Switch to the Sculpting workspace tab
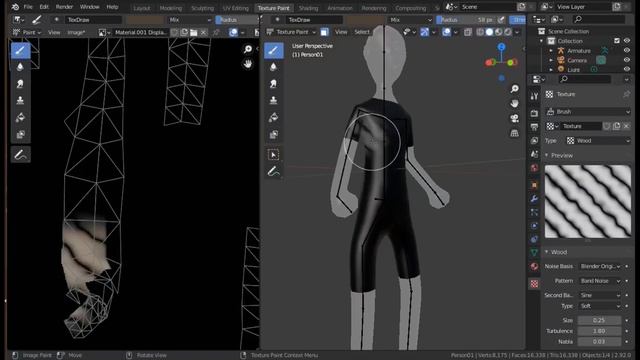 pyautogui.click(x=202, y=8)
